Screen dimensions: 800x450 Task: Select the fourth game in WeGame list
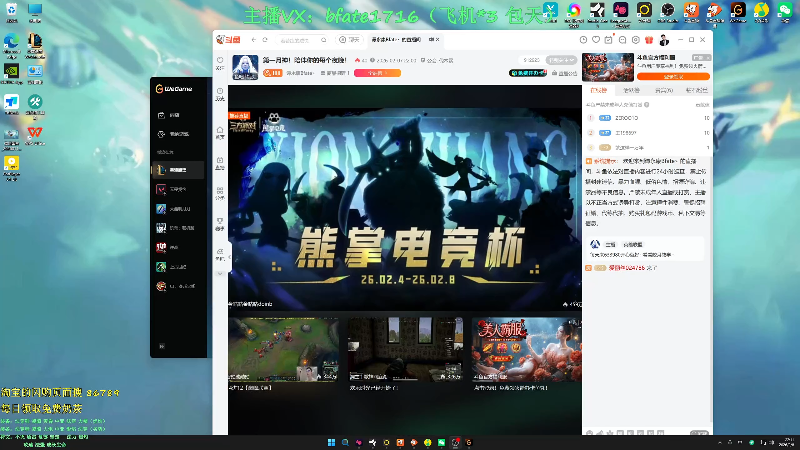(x=178, y=228)
